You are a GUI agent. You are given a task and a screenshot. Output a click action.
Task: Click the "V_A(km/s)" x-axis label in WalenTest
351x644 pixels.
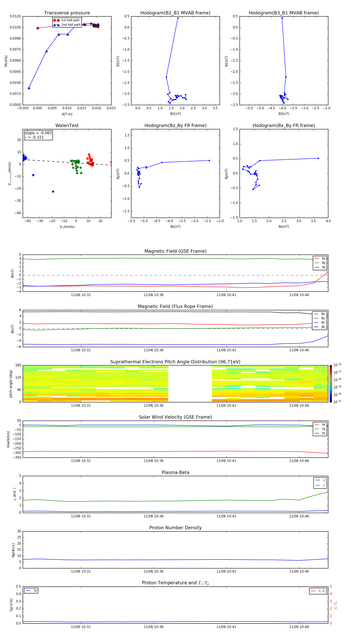click(67, 227)
